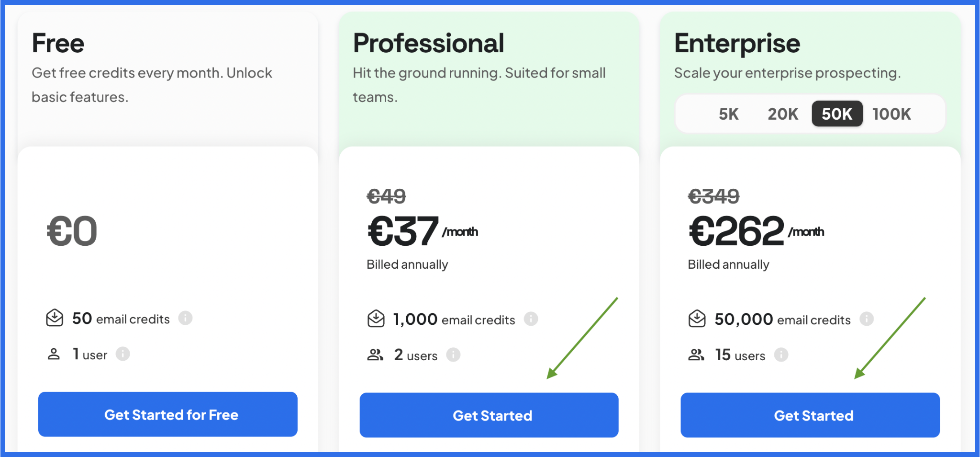Select the 50K Enterprise credit tier
This screenshot has height=457, width=980.
click(x=837, y=114)
